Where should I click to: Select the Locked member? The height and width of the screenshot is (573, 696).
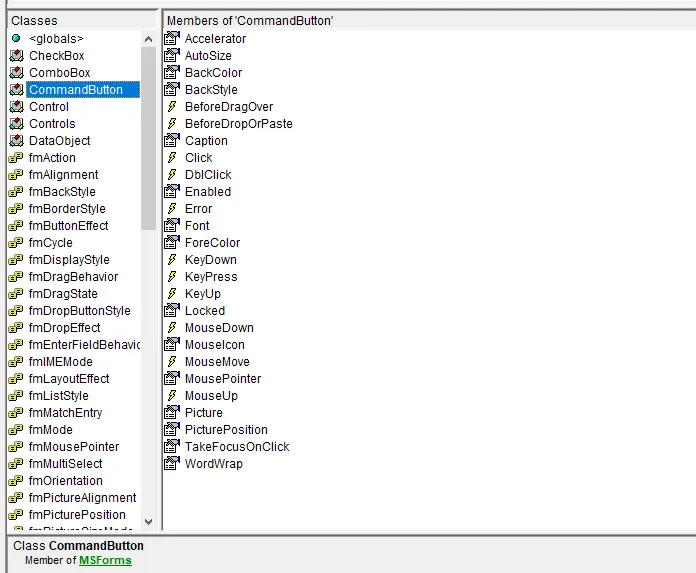[205, 311]
